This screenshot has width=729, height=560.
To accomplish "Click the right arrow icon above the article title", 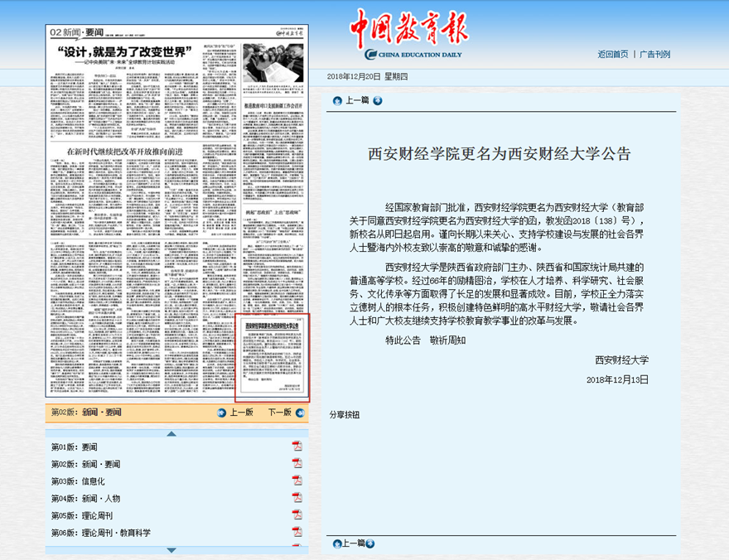I will (378, 101).
